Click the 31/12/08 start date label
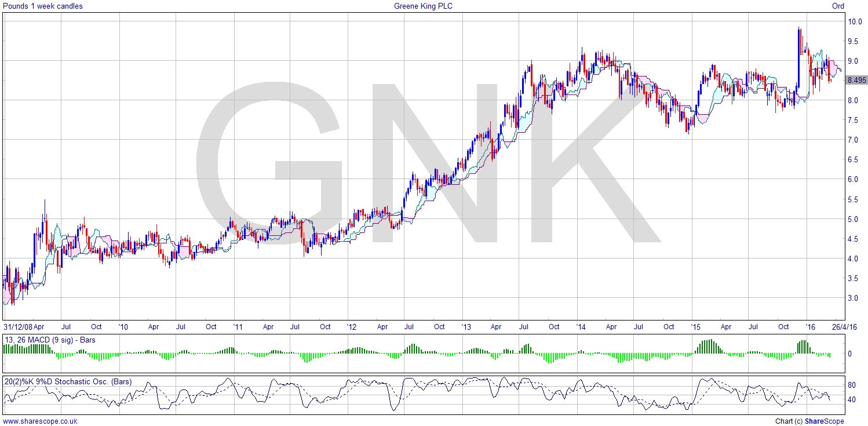The height and width of the screenshot is (426, 868). pyautogui.click(x=17, y=326)
